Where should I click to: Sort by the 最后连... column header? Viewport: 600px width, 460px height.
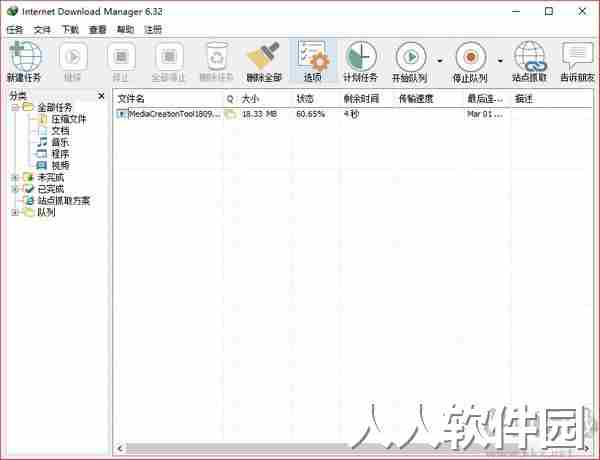click(x=488, y=99)
